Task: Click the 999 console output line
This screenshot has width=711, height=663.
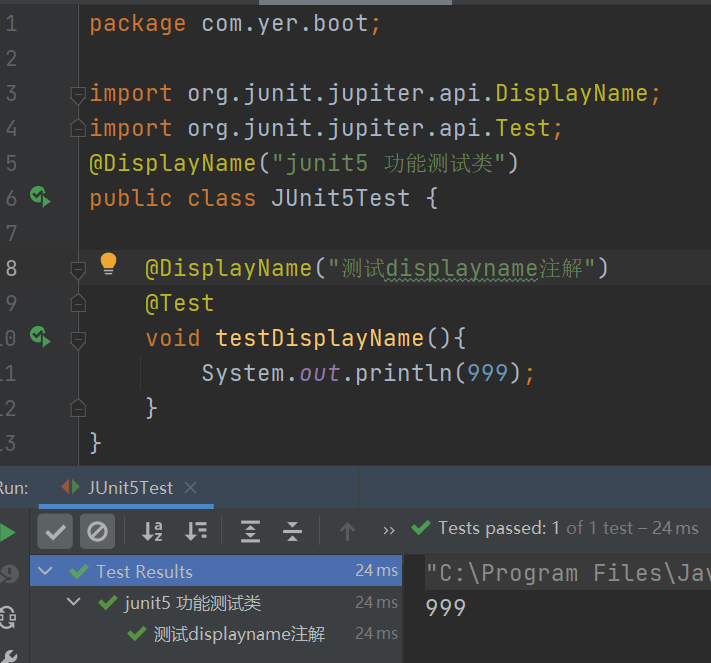Action: coord(446,608)
